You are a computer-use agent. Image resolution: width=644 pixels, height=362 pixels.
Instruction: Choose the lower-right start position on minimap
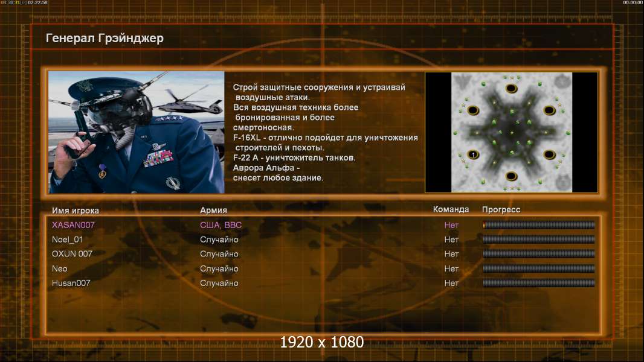pos(549,154)
